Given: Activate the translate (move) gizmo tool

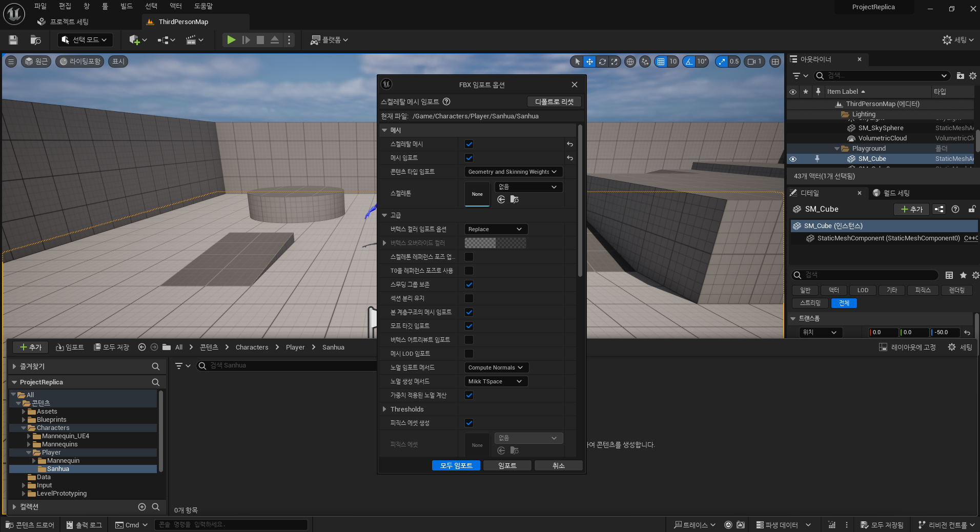Looking at the screenshot, I should pyautogui.click(x=590, y=62).
